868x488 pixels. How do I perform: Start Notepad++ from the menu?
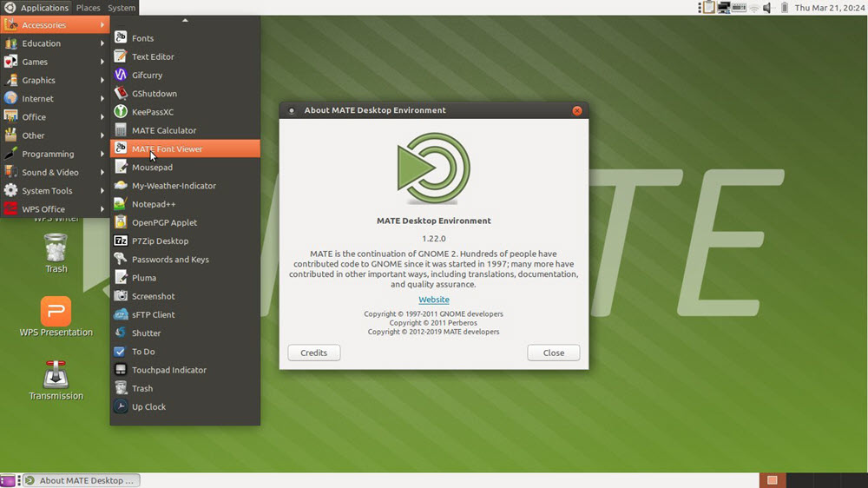tap(154, 204)
